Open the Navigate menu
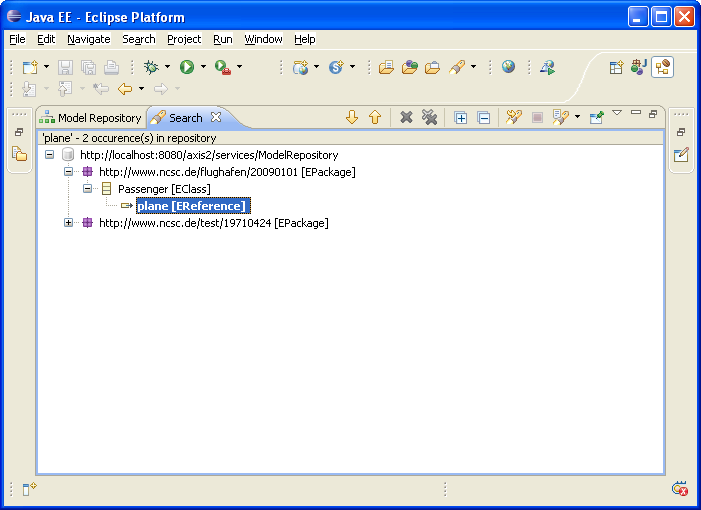This screenshot has height=510, width=701. pos(89,39)
